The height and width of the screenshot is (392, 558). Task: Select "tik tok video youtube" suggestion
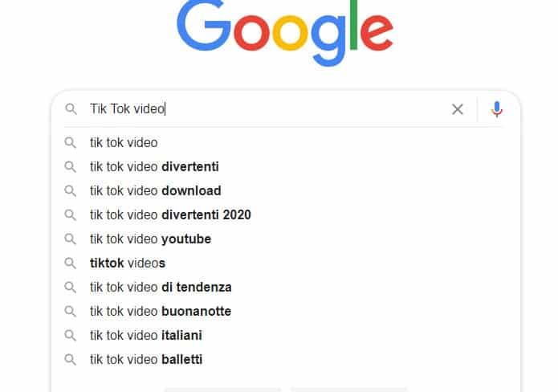click(150, 239)
